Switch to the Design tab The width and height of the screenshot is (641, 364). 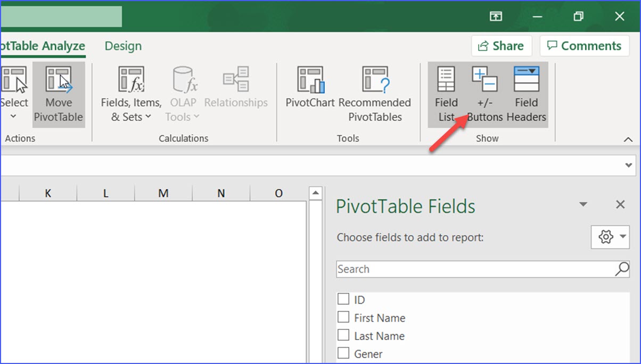pyautogui.click(x=122, y=46)
